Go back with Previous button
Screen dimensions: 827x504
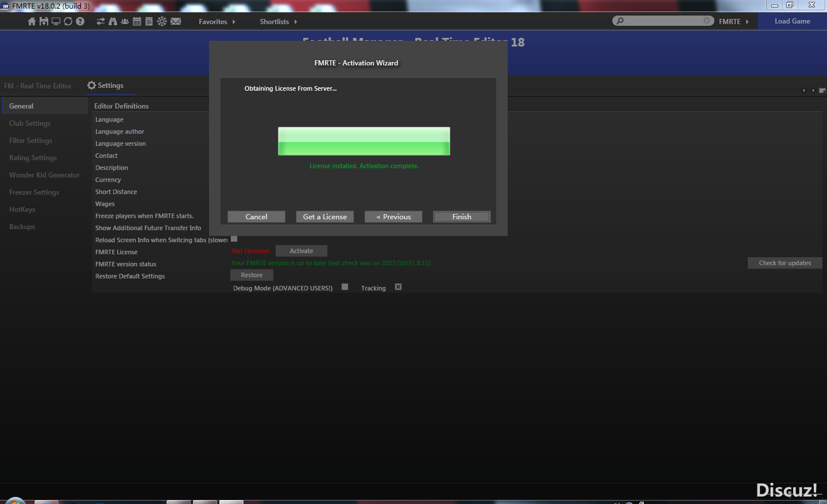point(393,216)
